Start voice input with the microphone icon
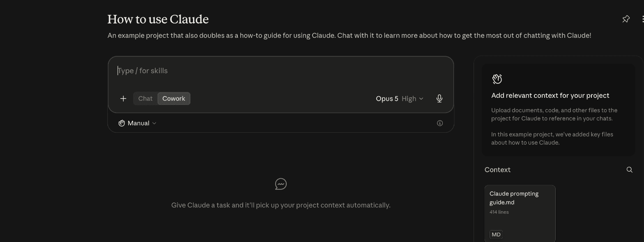 pos(439,99)
